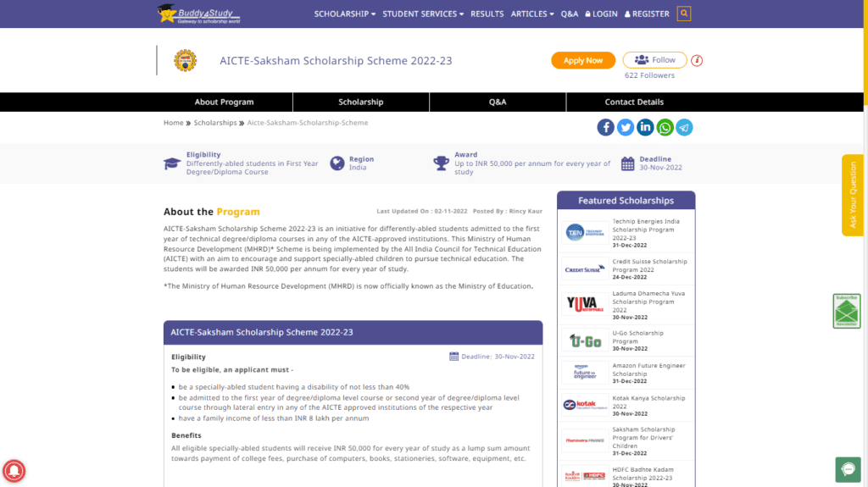Share through the WhatsApp icon
This screenshot has width=868, height=487.
point(665,127)
